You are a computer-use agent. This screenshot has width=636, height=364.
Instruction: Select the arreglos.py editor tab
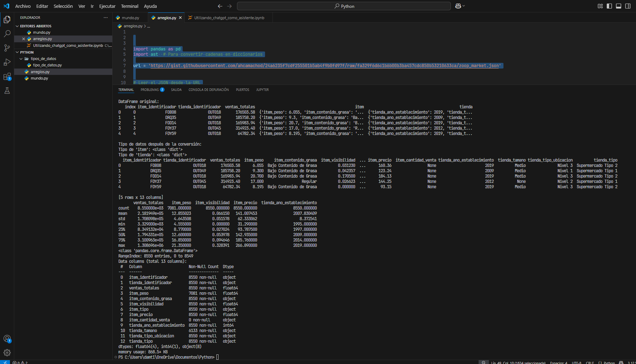pyautogui.click(x=167, y=18)
